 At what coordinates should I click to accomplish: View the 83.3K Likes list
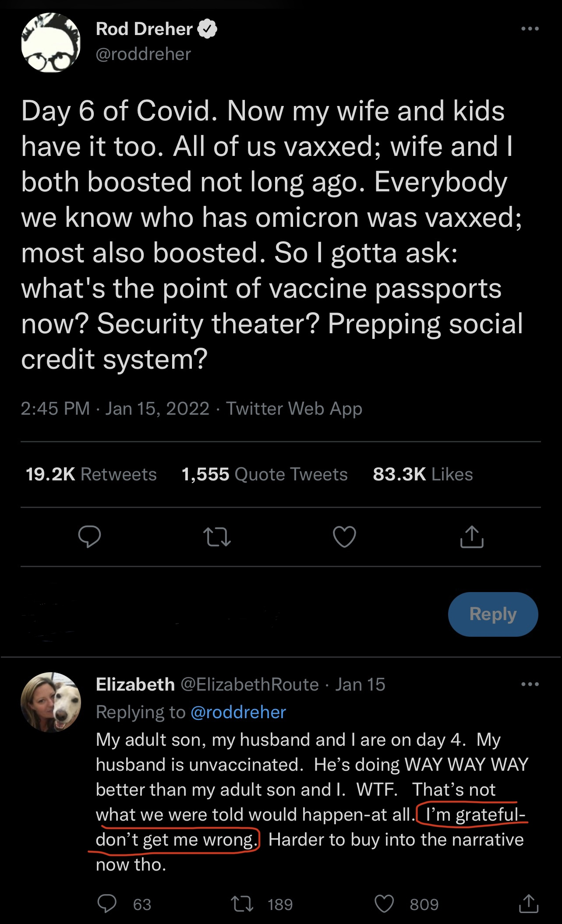(423, 474)
